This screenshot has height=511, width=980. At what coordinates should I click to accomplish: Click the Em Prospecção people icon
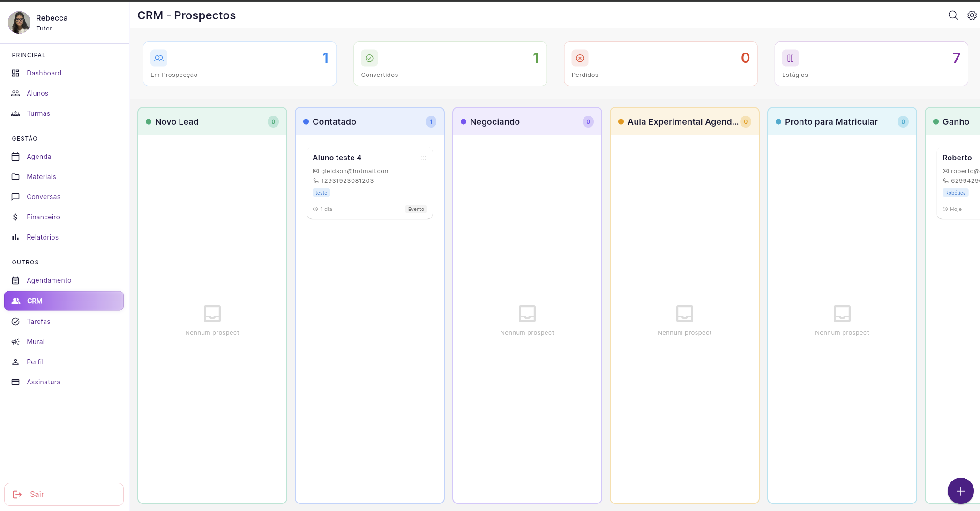click(159, 58)
